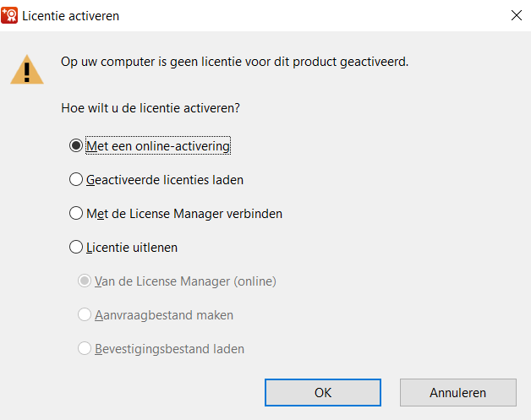Click the 'Hoe wilt u de licentie activeren?' text

coord(151,108)
